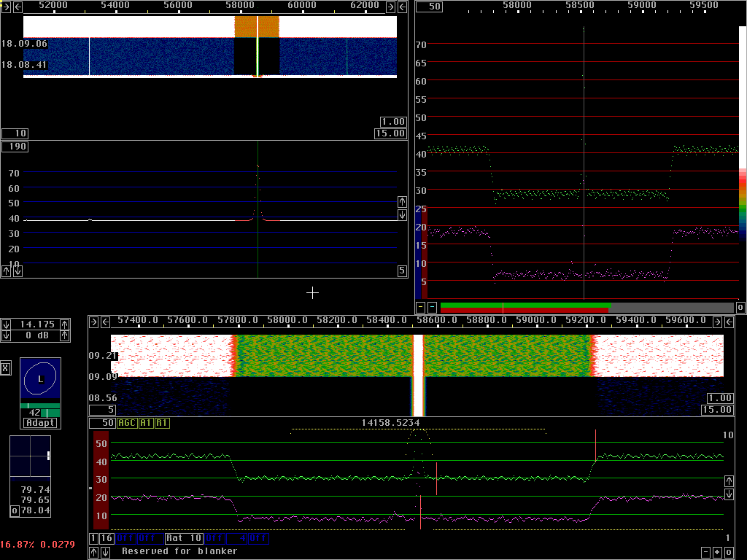Click the down arrow at the wide spectrum's bottom-left corner
Image resolution: width=747 pixels, height=560 pixels.
tap(18, 271)
